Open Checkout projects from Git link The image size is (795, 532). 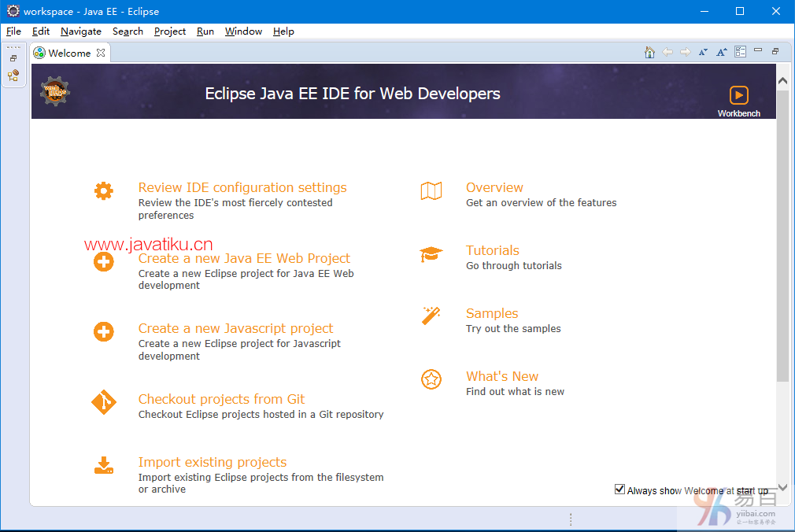(221, 399)
